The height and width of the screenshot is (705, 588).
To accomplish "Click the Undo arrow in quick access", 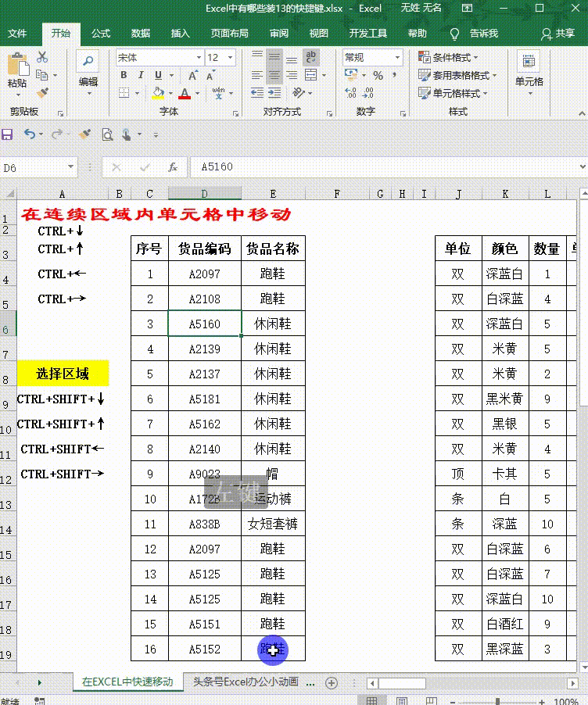I will coord(29,134).
